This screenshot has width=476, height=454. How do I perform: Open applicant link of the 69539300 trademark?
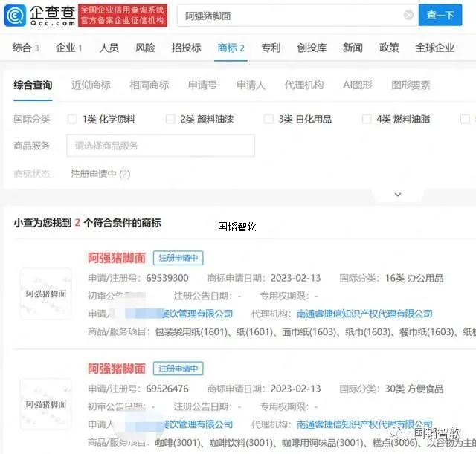coord(179,314)
